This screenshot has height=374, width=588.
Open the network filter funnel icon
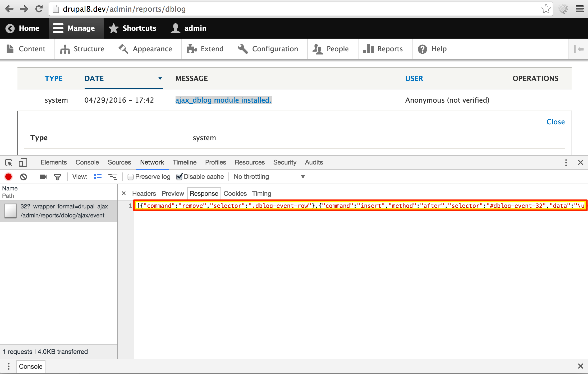click(57, 177)
